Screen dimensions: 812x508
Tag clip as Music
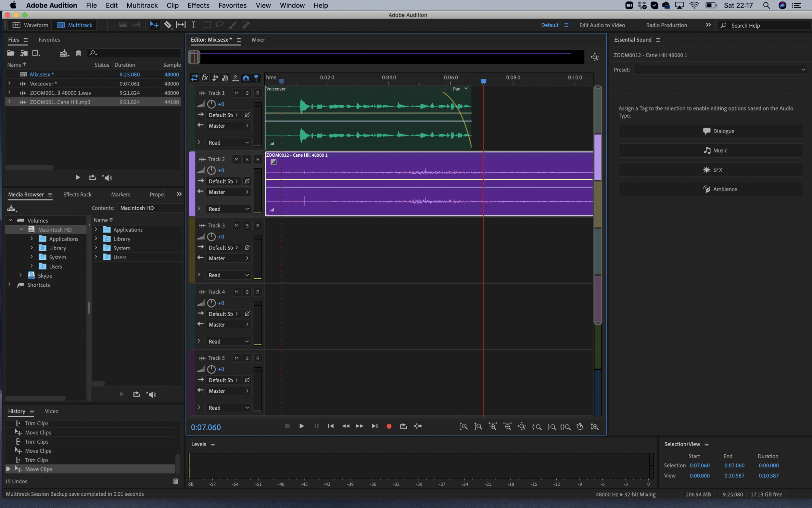tap(711, 150)
